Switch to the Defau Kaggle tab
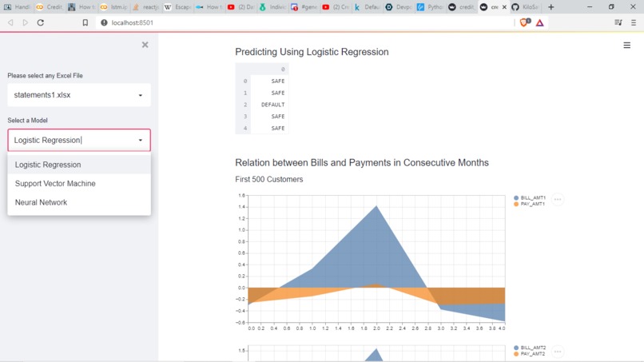 (x=368, y=7)
